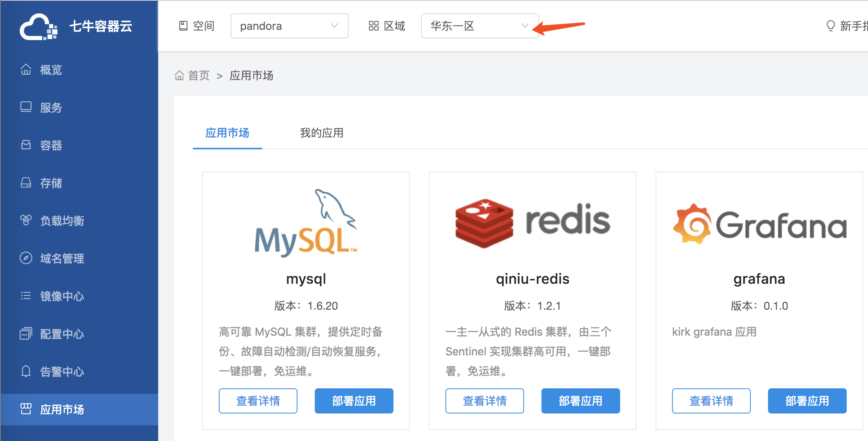
Task: Click the 版本: 1.6.20 text
Action: point(306,306)
